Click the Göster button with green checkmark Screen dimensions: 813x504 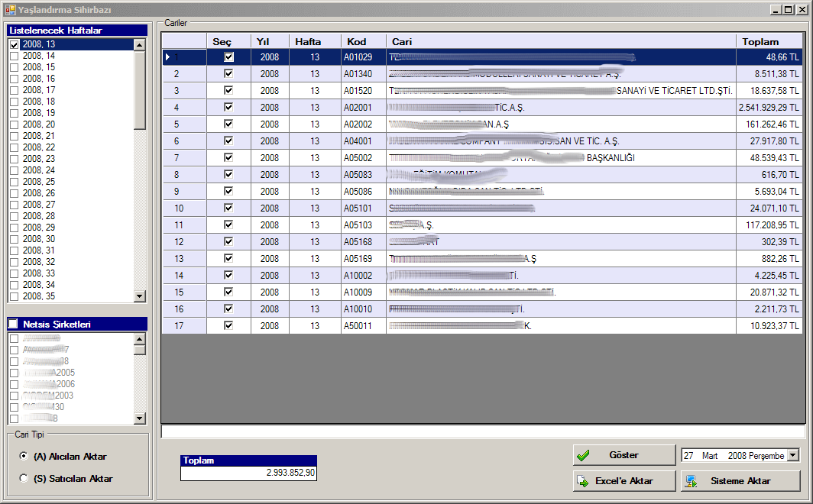[624, 455]
